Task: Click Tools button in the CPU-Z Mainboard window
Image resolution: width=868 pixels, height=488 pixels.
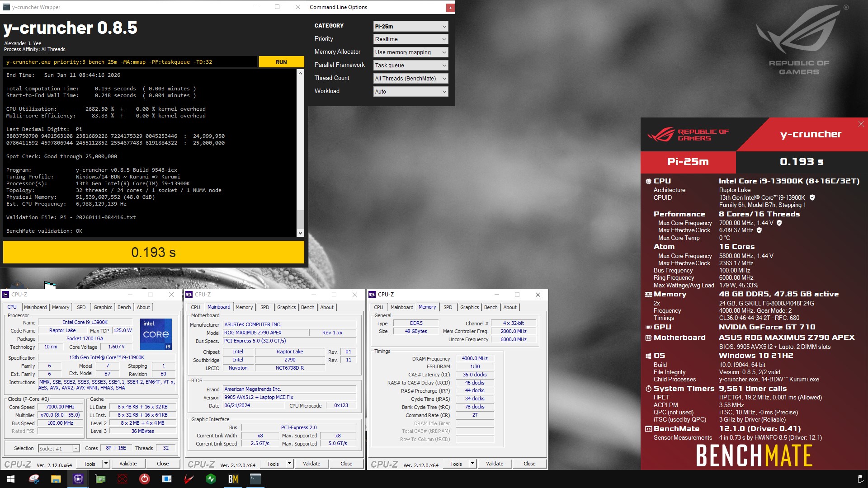Action: 273,464
